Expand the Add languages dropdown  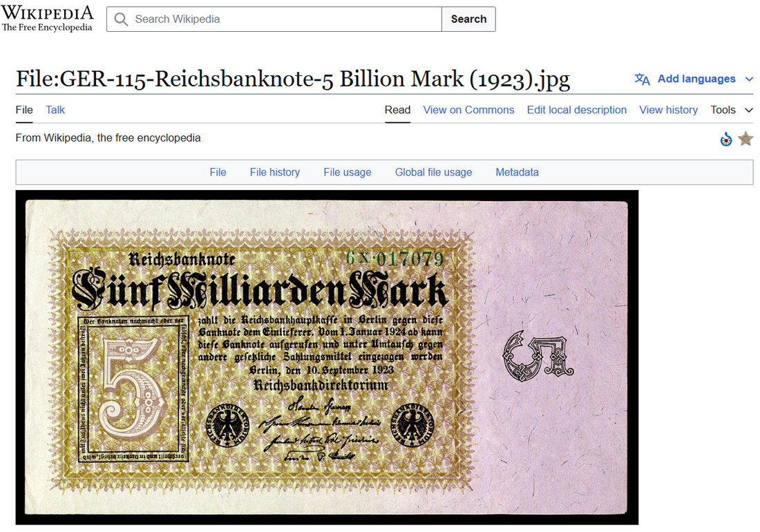tap(694, 79)
